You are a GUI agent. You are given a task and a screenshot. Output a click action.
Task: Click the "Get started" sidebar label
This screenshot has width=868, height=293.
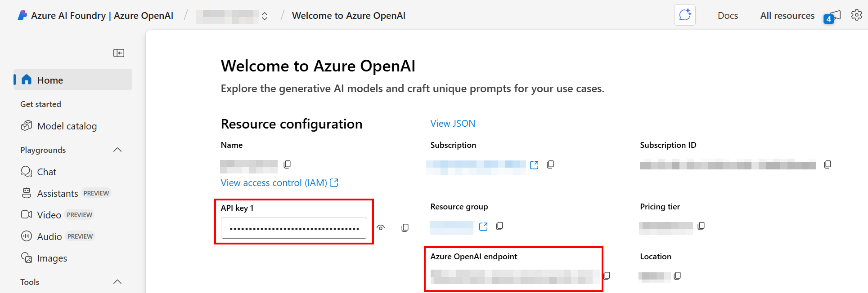coord(40,104)
